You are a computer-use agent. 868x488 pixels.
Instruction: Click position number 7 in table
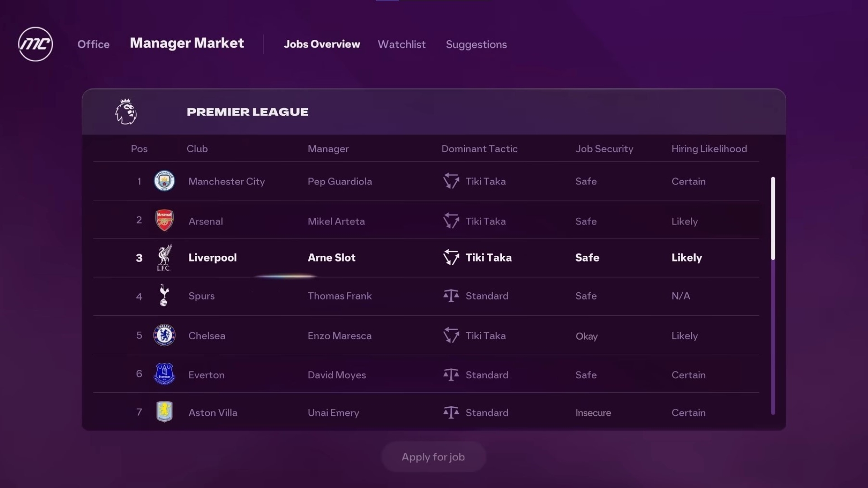(x=139, y=412)
